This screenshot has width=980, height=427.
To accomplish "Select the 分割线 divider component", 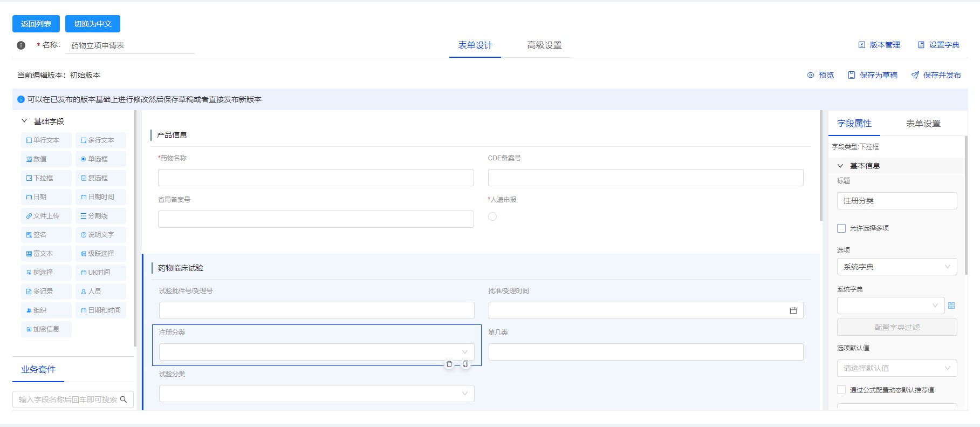I will (100, 216).
